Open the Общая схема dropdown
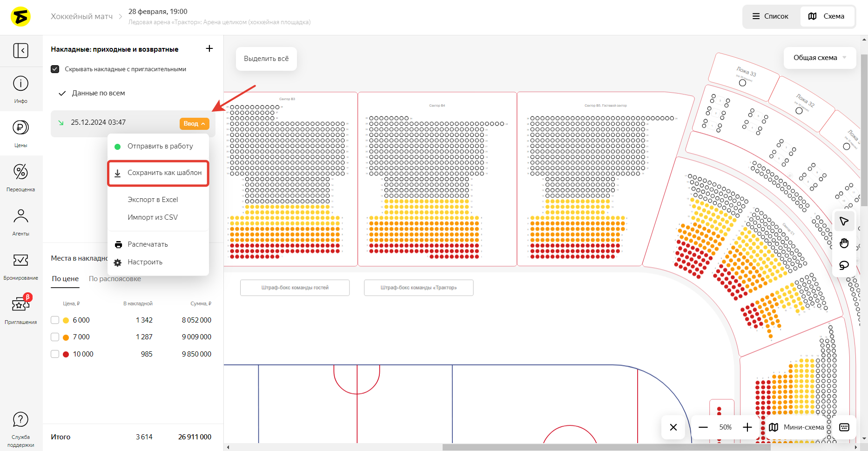The image size is (868, 451). pyautogui.click(x=819, y=58)
